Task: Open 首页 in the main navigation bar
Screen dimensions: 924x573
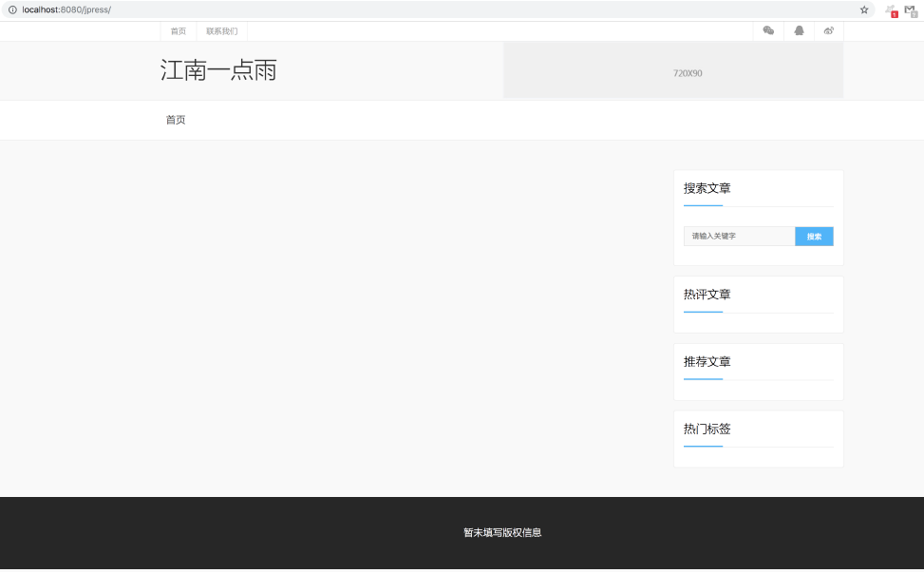Action: pyautogui.click(x=175, y=120)
